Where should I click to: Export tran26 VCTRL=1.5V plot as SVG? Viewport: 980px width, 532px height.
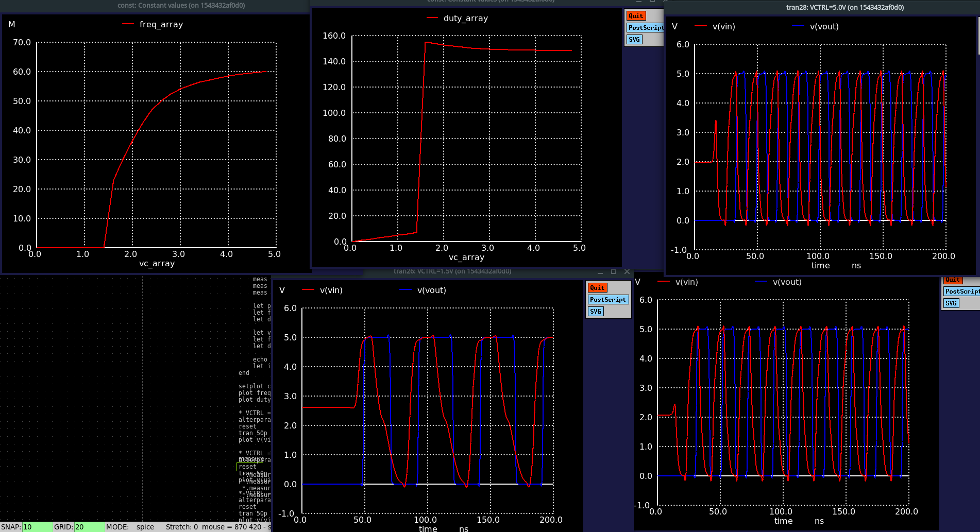pos(596,312)
